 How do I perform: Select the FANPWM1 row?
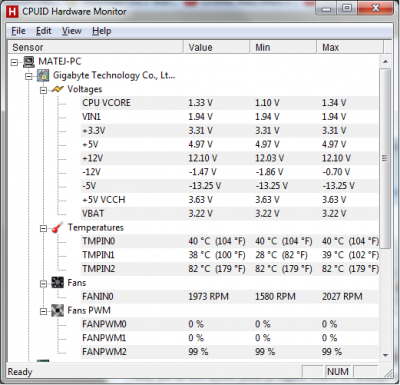click(229, 338)
